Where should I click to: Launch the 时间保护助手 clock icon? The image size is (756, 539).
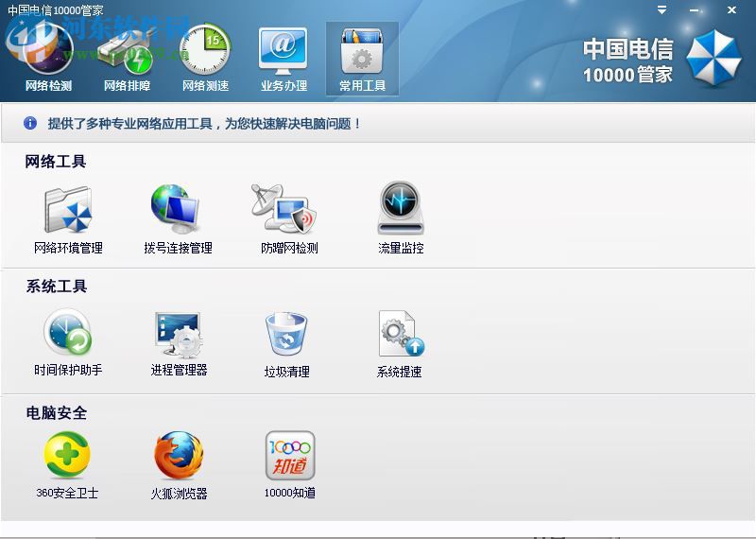[x=67, y=333]
